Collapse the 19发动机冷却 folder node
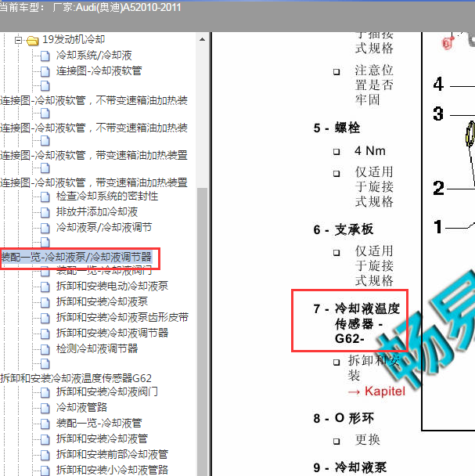 19,40
